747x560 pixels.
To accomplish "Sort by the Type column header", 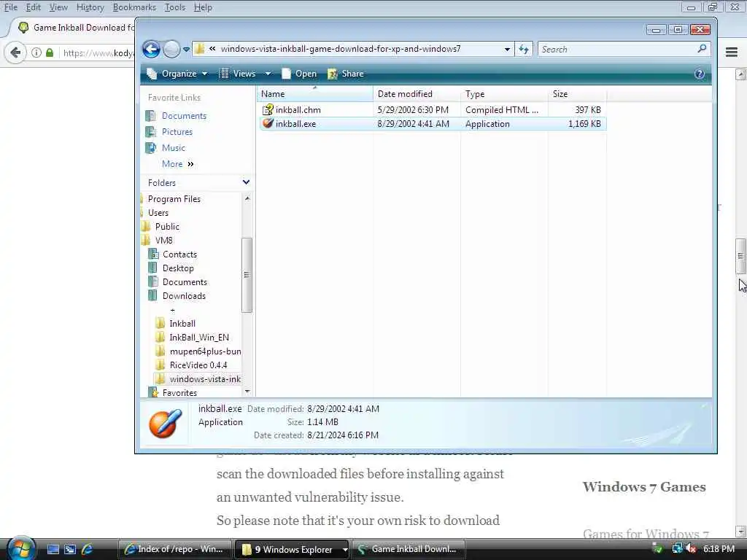I will tap(504, 94).
